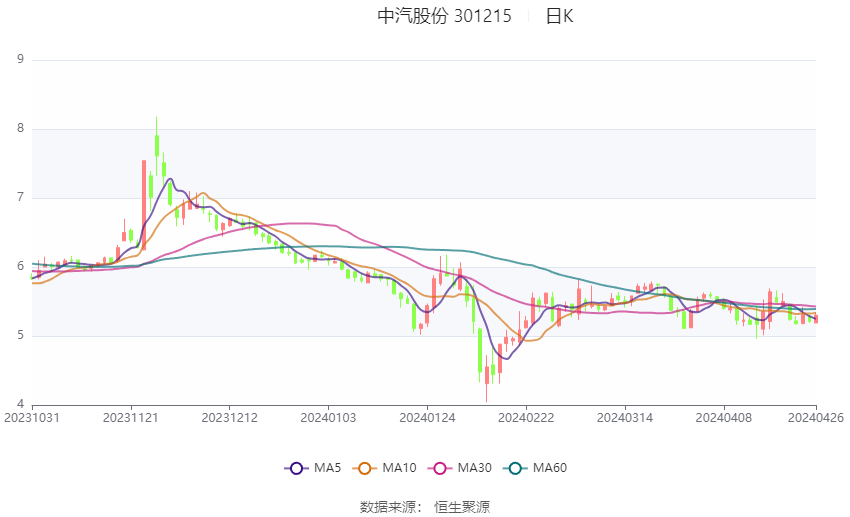Toggle the MA60 legend marker
850x517 pixels.
[x=516, y=468]
